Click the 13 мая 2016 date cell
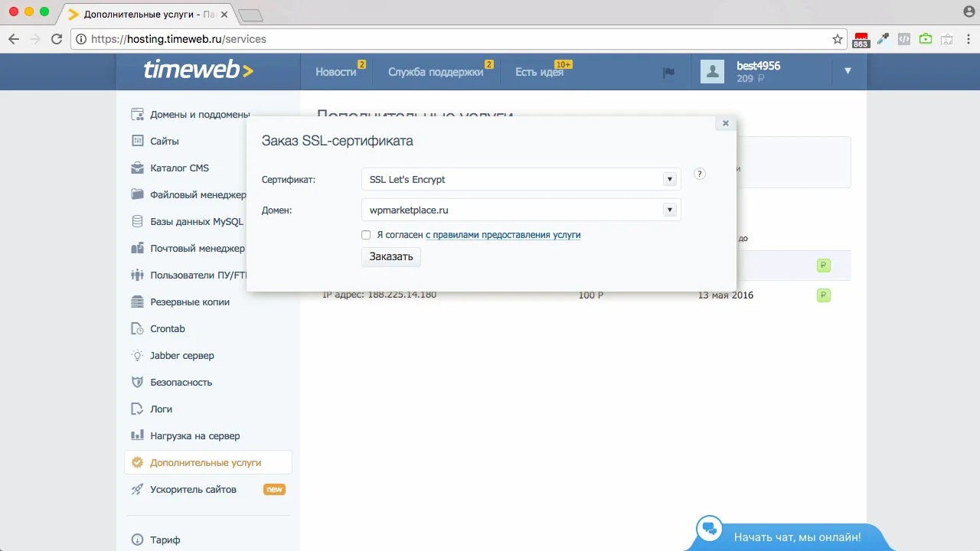This screenshot has height=551, width=980. pos(725,295)
